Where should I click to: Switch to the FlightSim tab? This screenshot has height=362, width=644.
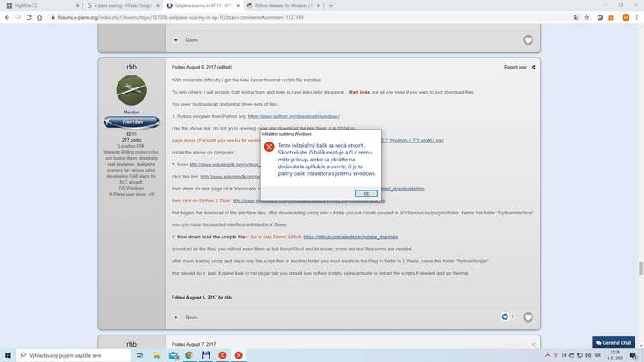[41, 6]
